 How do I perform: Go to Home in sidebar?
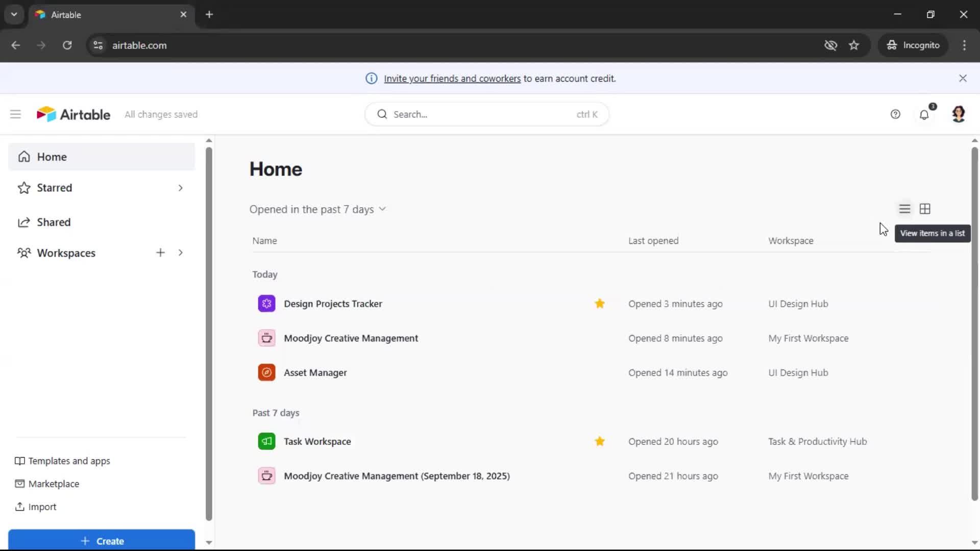pos(102,157)
